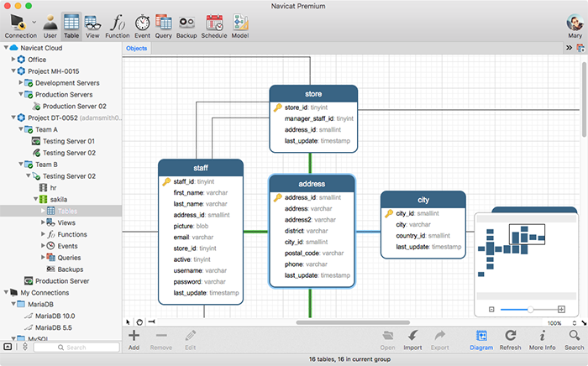Viewport: 588px width, 366px height.
Task: Select the address table header
Action: (x=312, y=184)
